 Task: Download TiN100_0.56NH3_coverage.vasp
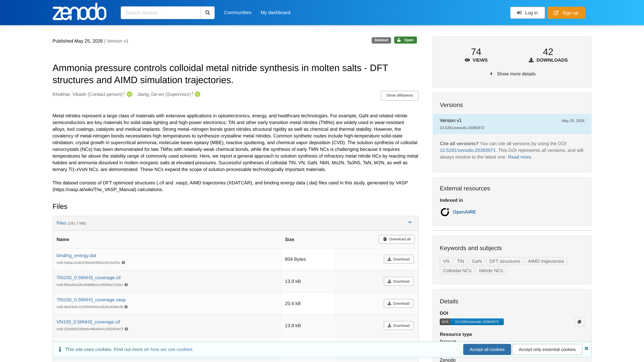pyautogui.click(x=398, y=303)
